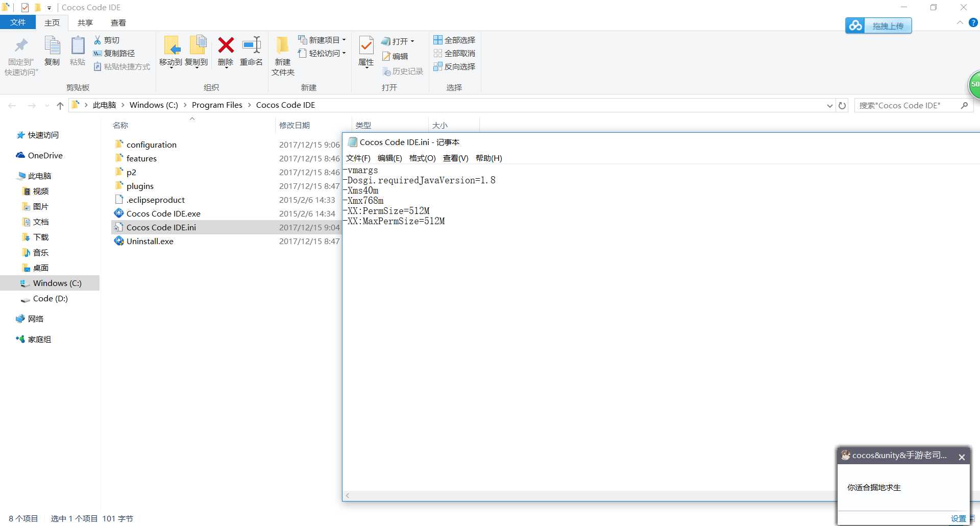Screen dimensions: 980x526
Task: Click the Baidu cloud drag-upload button
Action: click(878, 26)
